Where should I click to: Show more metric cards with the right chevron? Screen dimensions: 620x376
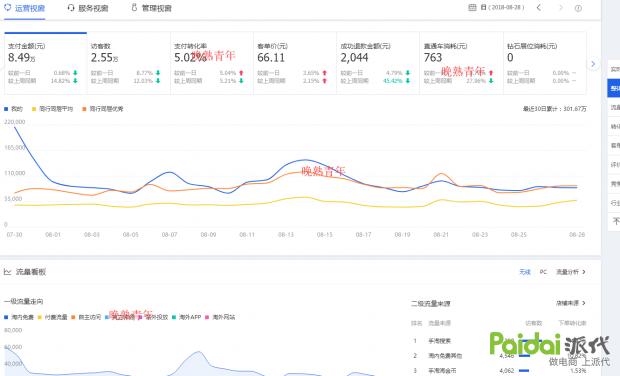click(593, 64)
